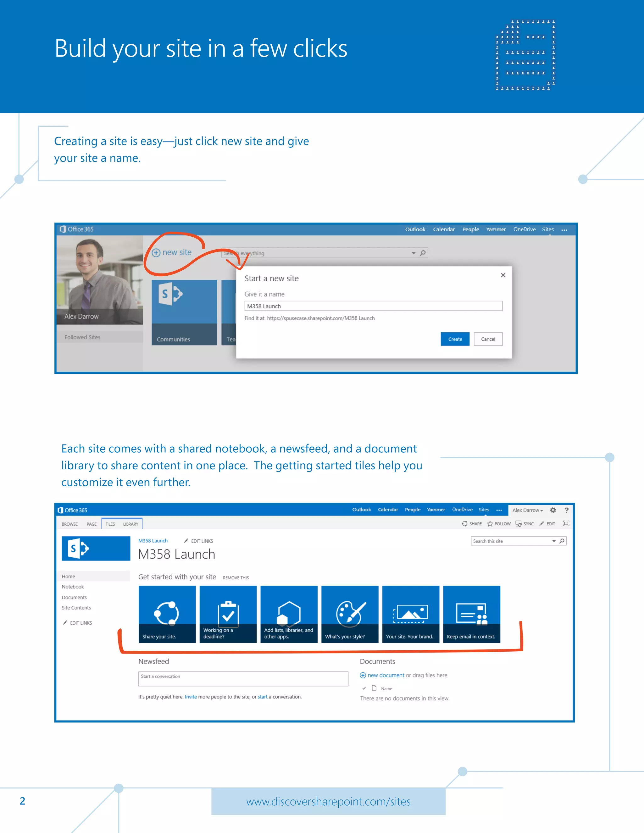Click the Edit pencil in ribbon
The height and width of the screenshot is (833, 644).
pos(542,524)
